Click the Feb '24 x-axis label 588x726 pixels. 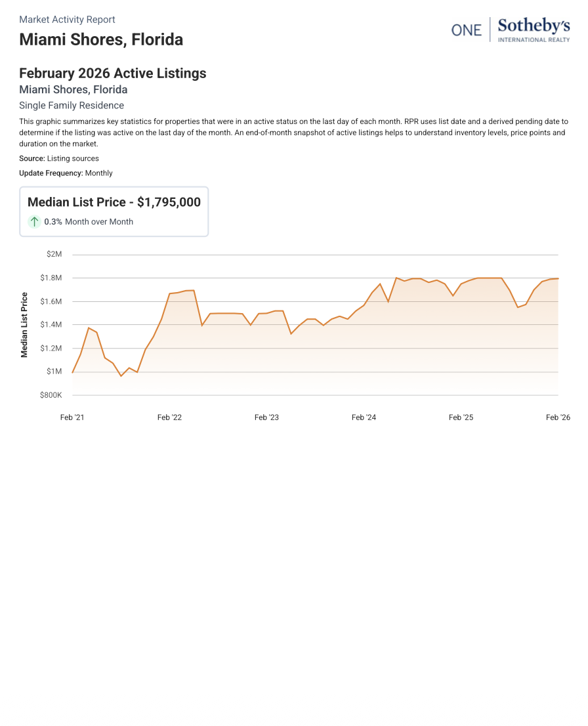coord(364,417)
